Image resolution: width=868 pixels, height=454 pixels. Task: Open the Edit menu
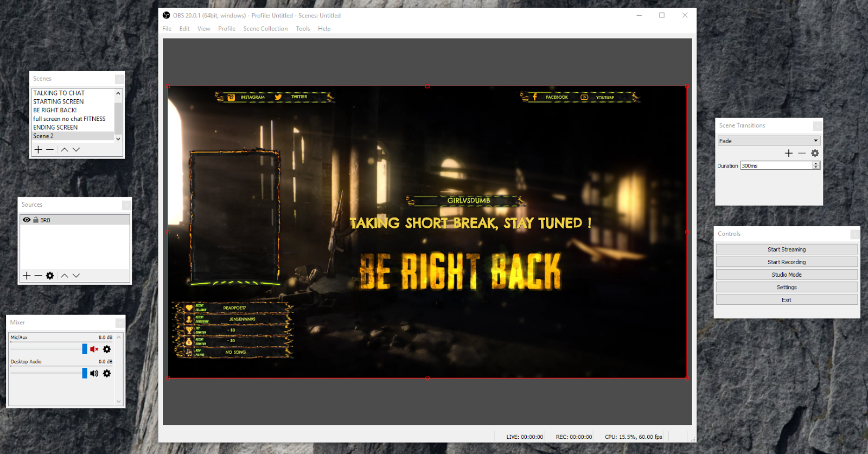(184, 29)
